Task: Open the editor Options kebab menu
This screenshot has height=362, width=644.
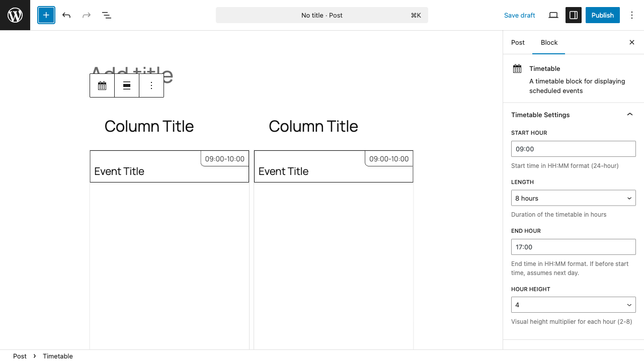Action: point(632,15)
